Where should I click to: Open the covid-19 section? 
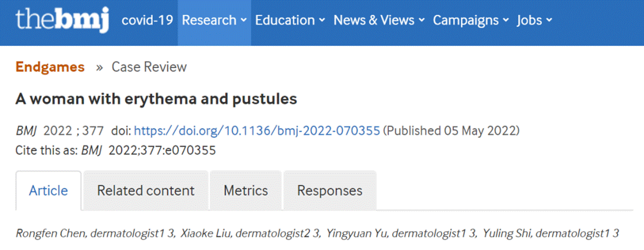pyautogui.click(x=147, y=20)
